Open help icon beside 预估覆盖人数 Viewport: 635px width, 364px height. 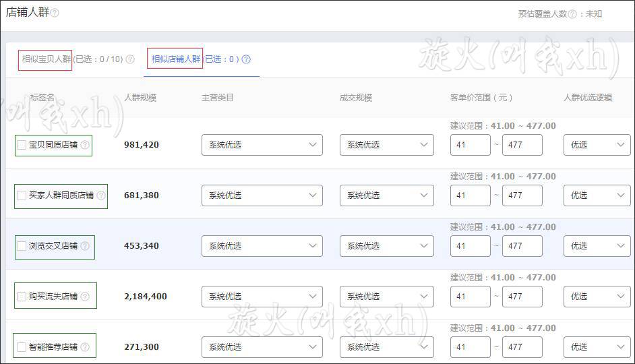572,14
